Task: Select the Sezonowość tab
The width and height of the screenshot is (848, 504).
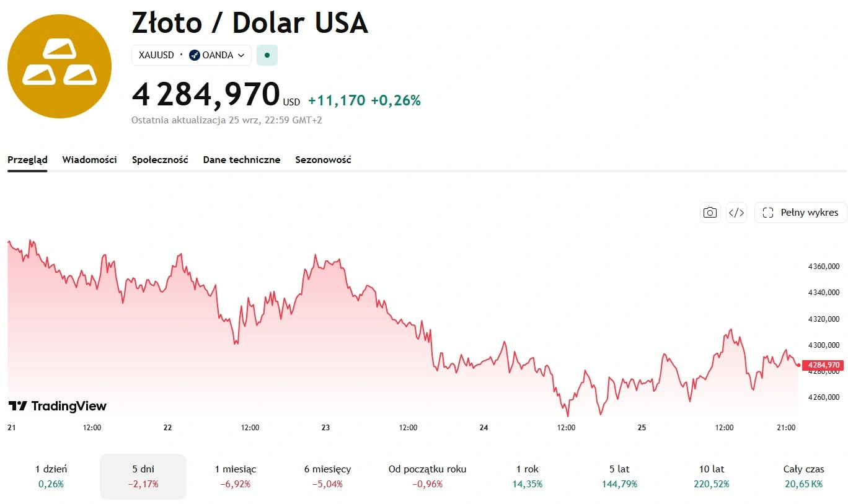Action: [323, 159]
